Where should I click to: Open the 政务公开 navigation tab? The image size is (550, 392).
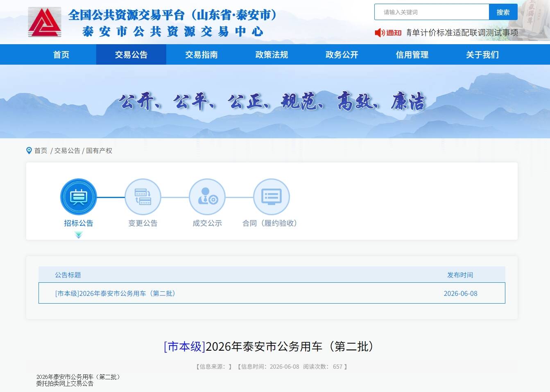click(342, 54)
